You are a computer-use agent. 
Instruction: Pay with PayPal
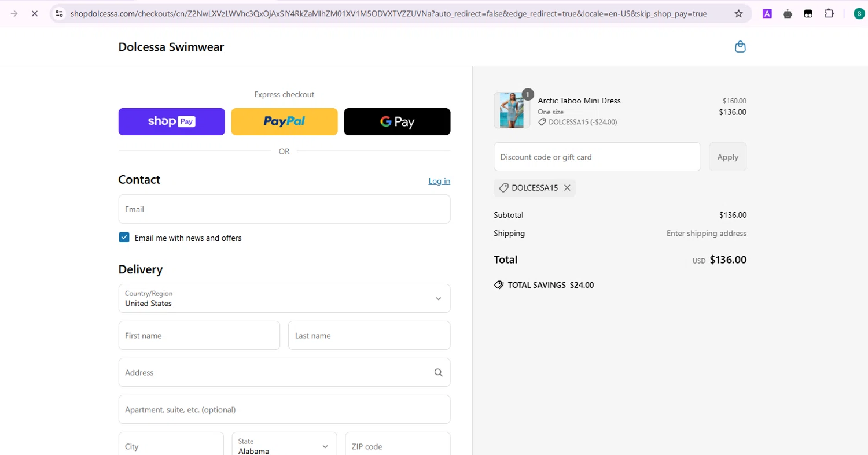tap(284, 121)
